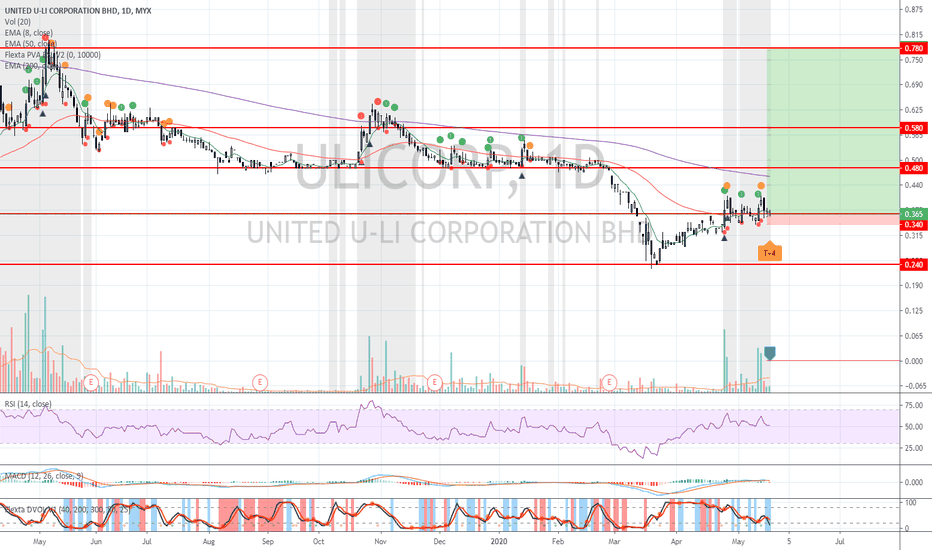Viewport: 932px width, 550px height.
Task: Select the Flexta PVA indicator legend
Action: click(53, 55)
